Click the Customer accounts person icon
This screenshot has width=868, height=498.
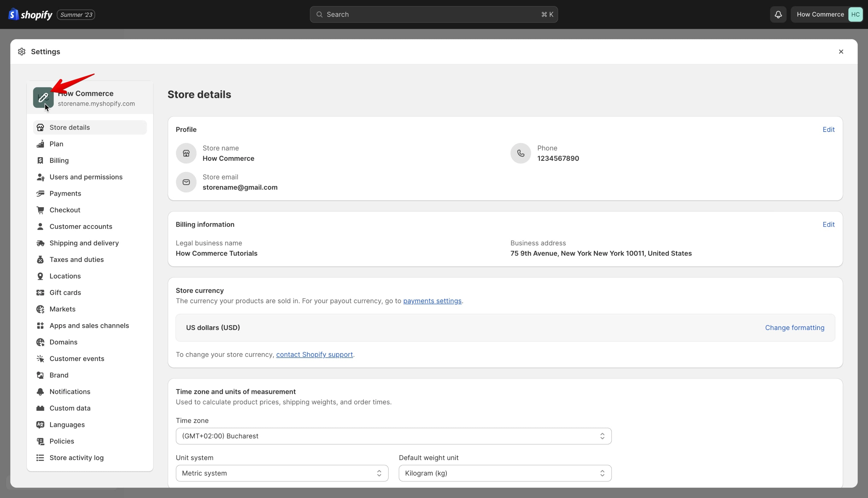40,226
